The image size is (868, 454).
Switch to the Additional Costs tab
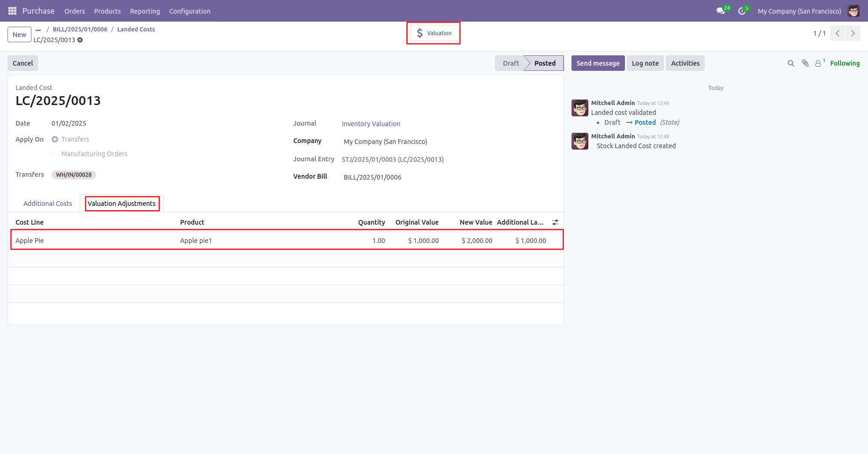48,204
